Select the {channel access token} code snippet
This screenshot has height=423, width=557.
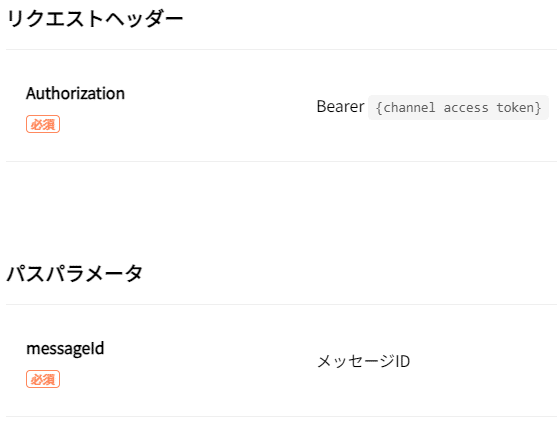458,107
